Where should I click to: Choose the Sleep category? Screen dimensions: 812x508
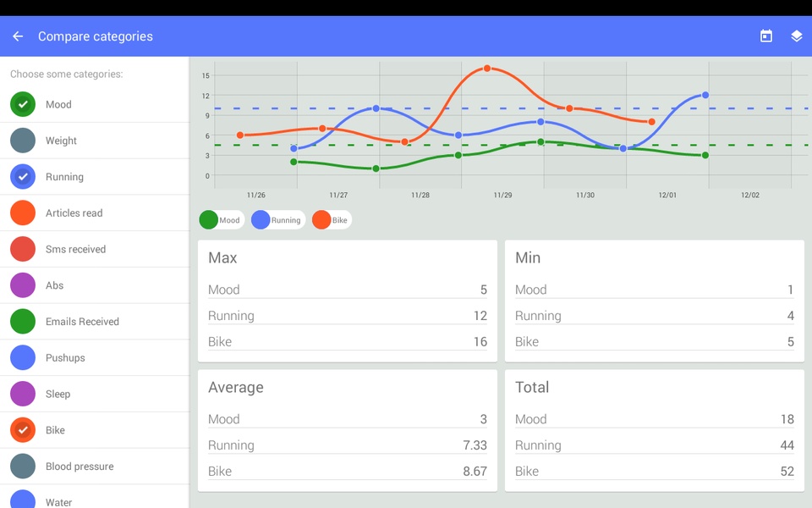click(94, 394)
